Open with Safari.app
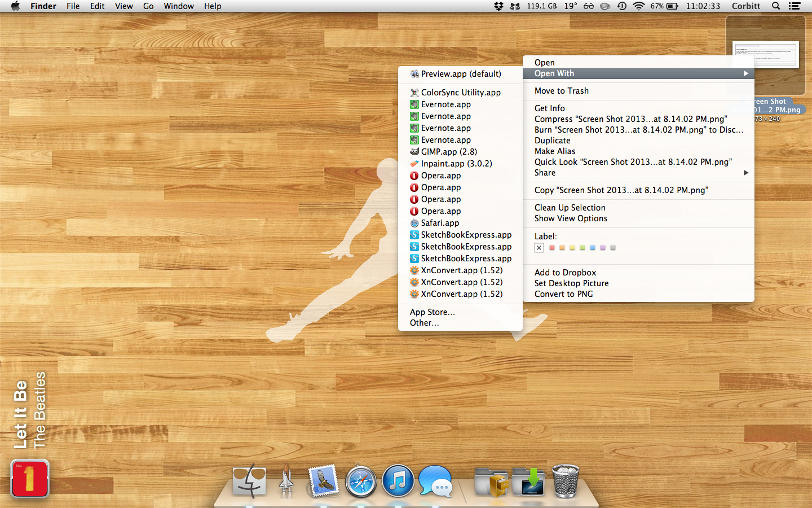Viewport: 812px width, 508px height. pyautogui.click(x=460, y=223)
